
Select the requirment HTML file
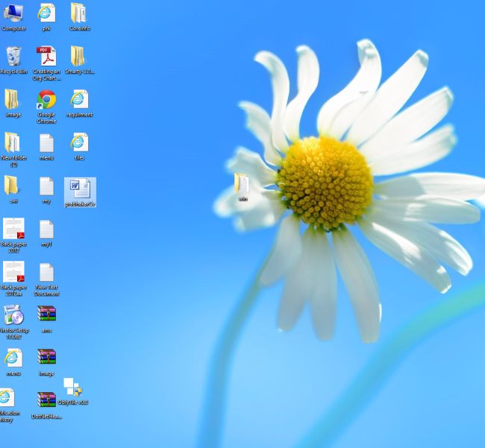(x=80, y=104)
